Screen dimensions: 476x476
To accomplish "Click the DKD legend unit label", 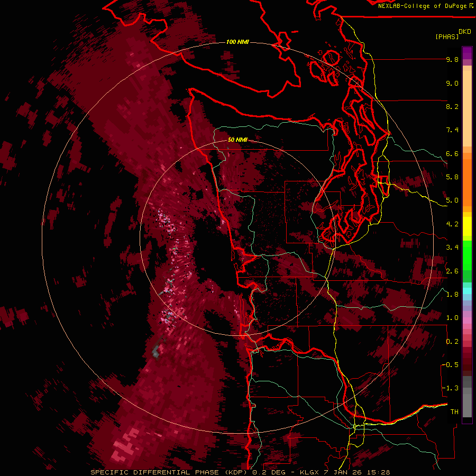I will 465,32.
